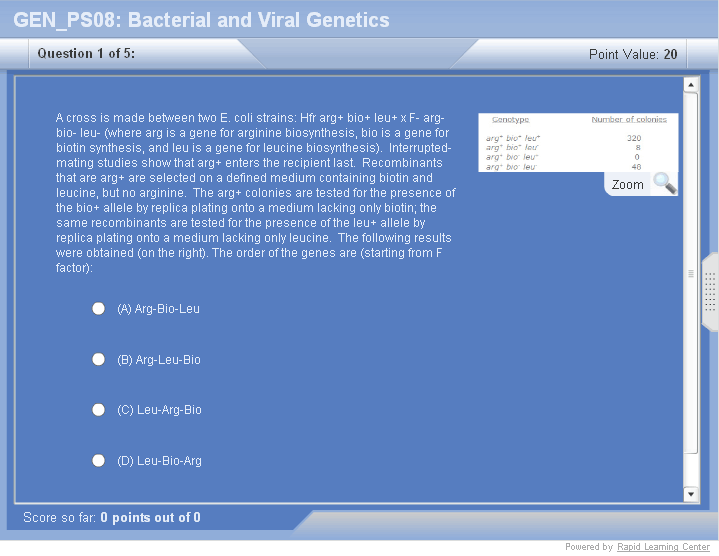Click the GEN_PS08 Bacterial and Viral Genetics title
The height and width of the screenshot is (556, 719).
click(x=201, y=20)
